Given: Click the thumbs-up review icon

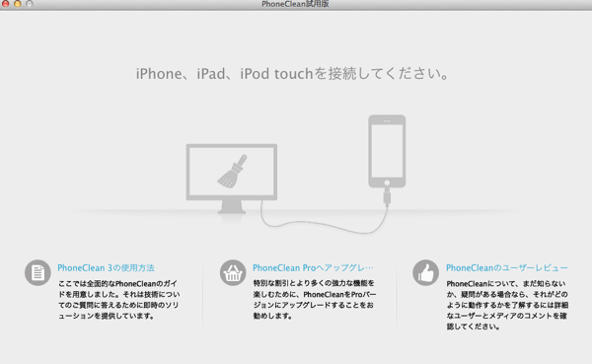Looking at the screenshot, I should [x=425, y=272].
